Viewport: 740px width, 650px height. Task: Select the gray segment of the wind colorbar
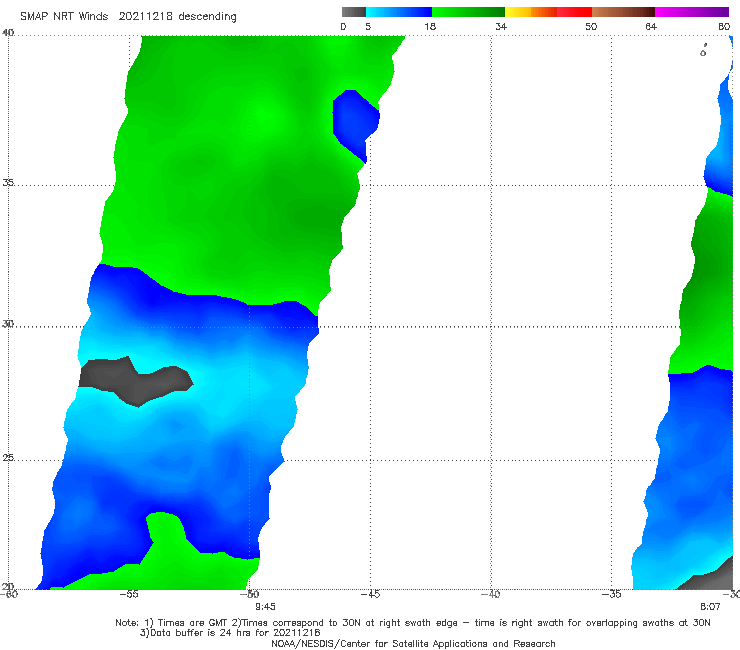click(354, 12)
